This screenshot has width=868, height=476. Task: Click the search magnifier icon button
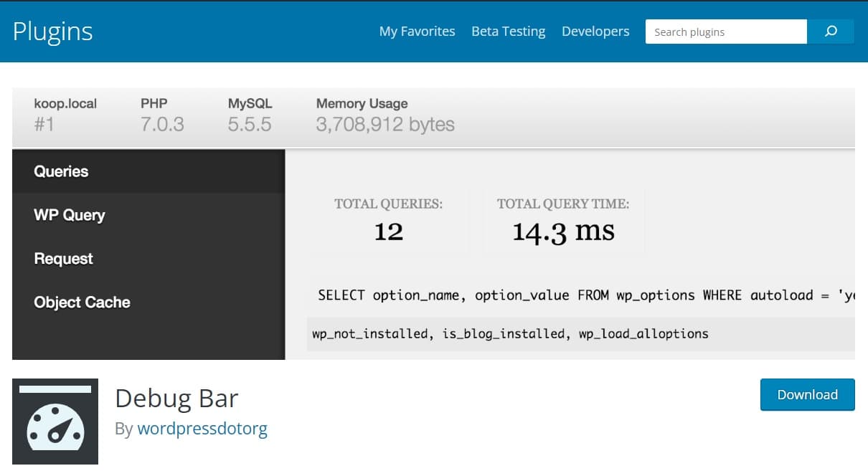[x=831, y=32]
